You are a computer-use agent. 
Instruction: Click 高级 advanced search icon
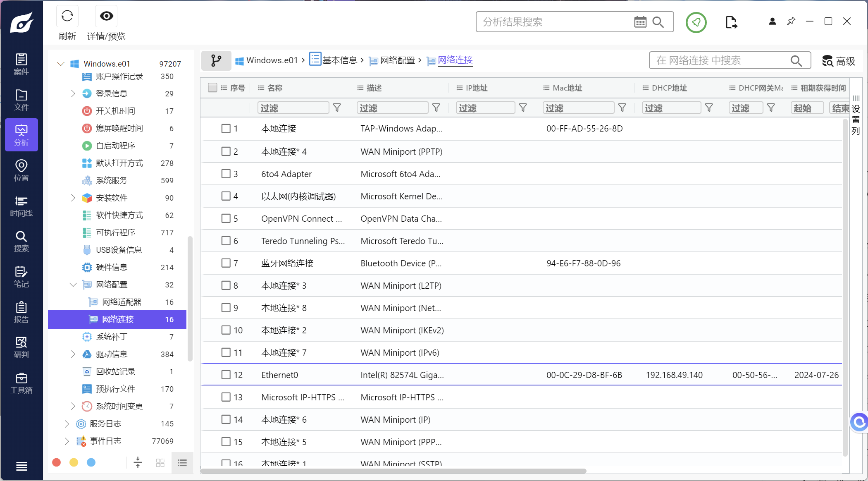pyautogui.click(x=838, y=61)
